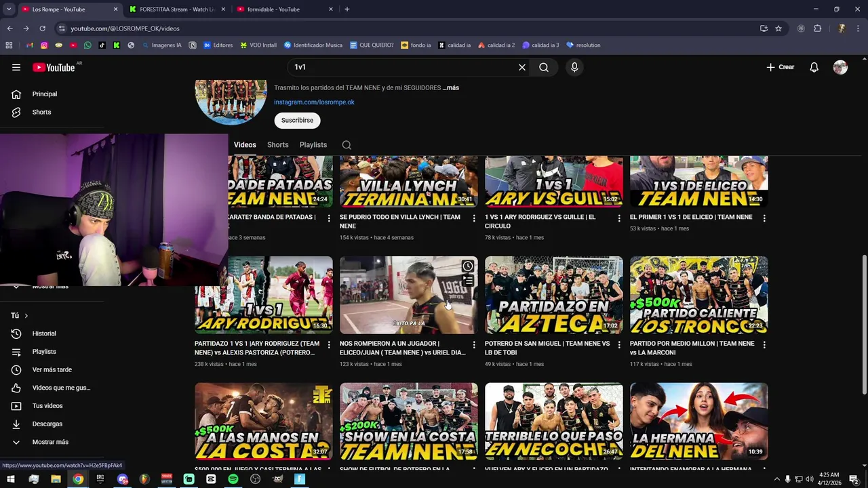Open options for SE PUDRIO TODO EN VILLA LYNCH video
The height and width of the screenshot is (488, 868).
click(474, 218)
